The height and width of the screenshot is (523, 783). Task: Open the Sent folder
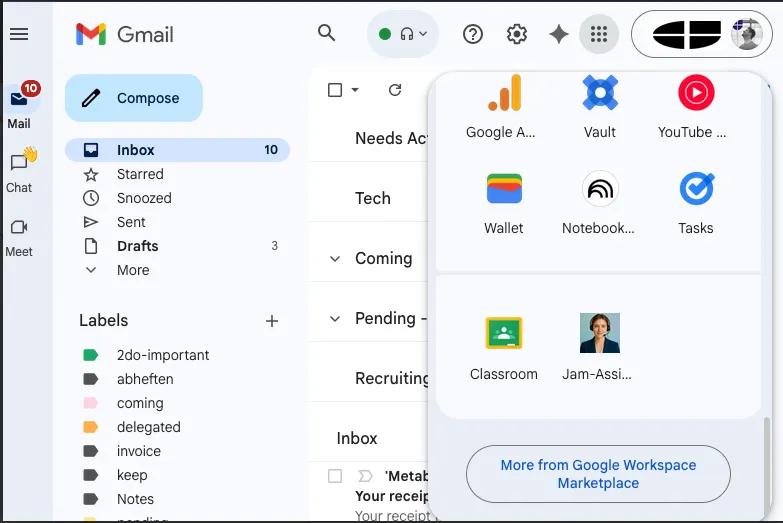[x=177, y=222]
